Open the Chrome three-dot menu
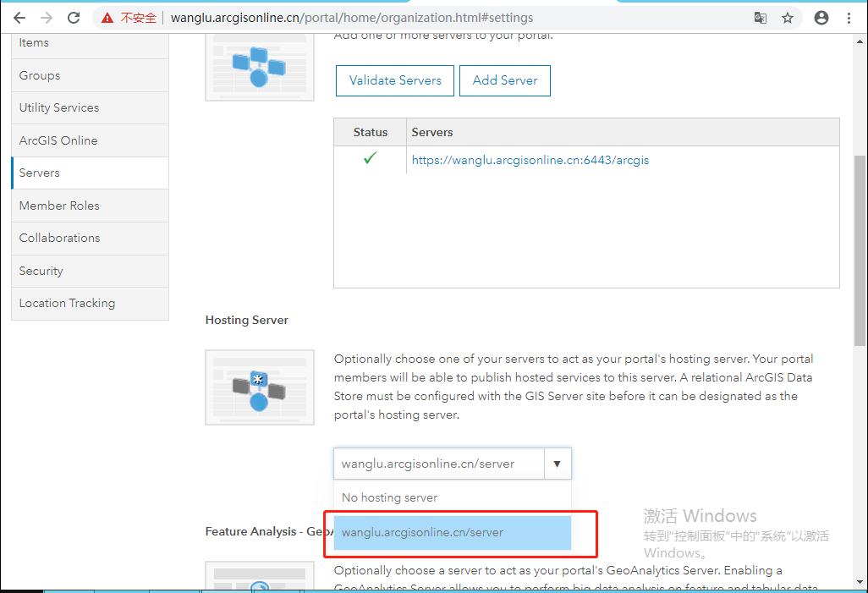This screenshot has height=593, width=868. (849, 18)
